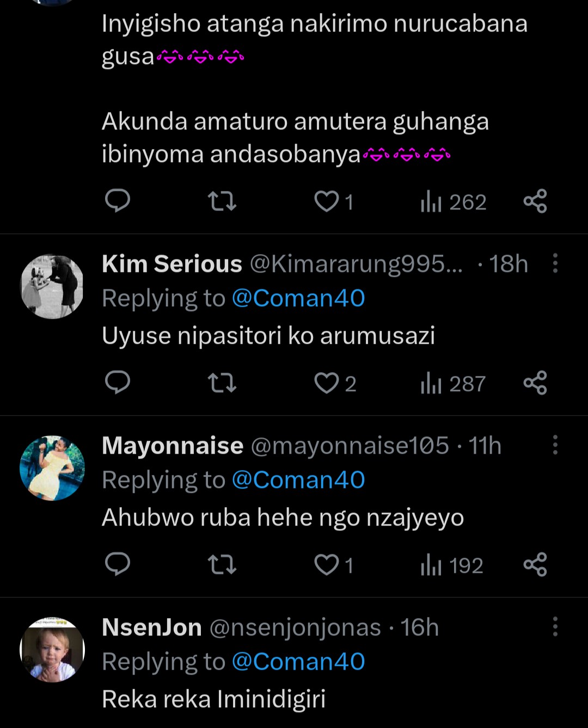Like Mayonnaise's tweet

(x=327, y=565)
